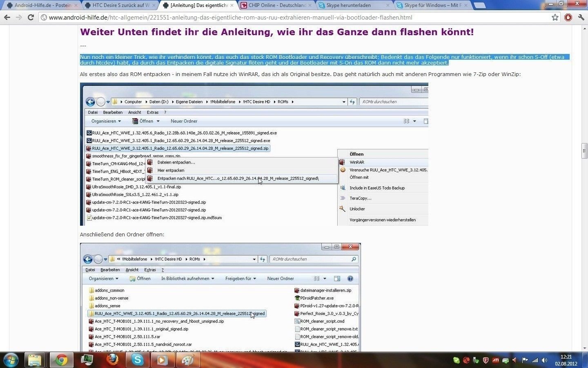Close the CHIP Online tab
588x368 pixels.
click(x=310, y=5)
